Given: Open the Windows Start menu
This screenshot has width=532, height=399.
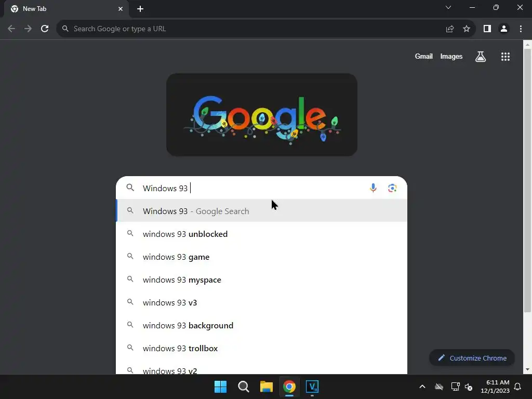Looking at the screenshot, I should coord(220,387).
